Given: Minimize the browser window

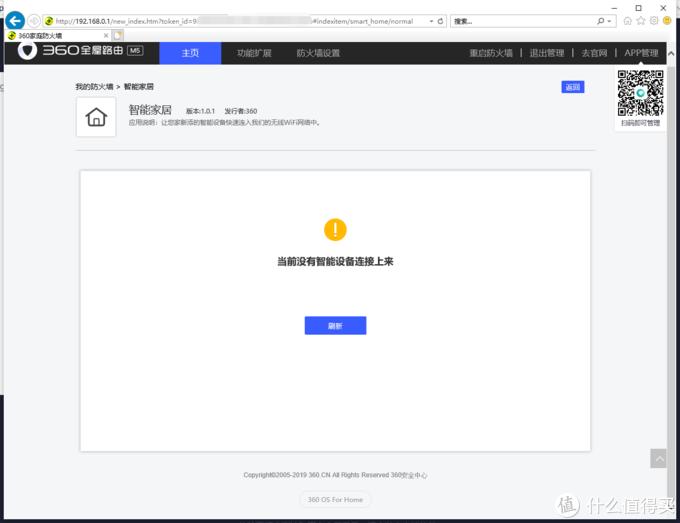Looking at the screenshot, I should point(614,8).
